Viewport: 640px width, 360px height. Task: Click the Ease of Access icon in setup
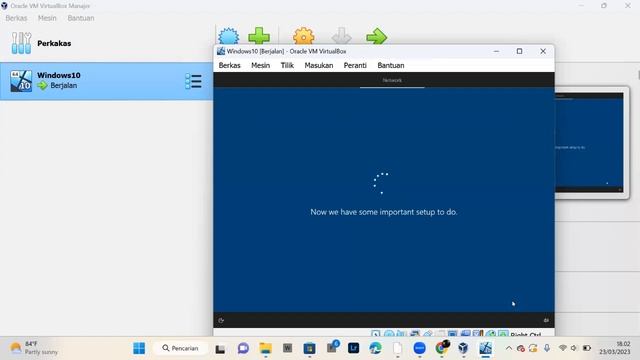(221, 320)
